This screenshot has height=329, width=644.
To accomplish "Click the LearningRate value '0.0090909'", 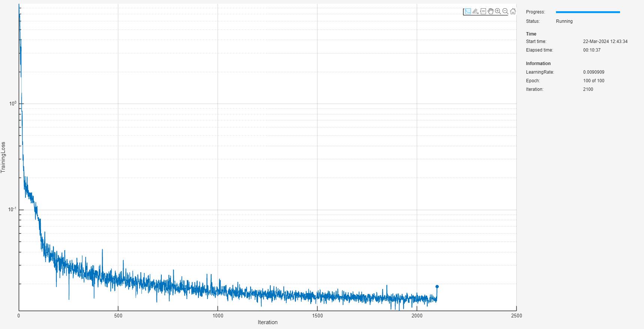I will [593, 72].
